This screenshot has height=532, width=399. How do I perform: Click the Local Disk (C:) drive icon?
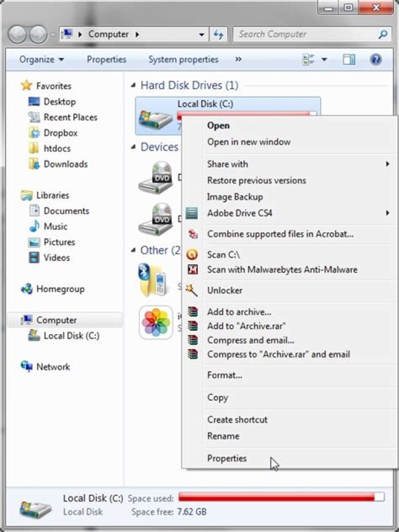(x=156, y=119)
